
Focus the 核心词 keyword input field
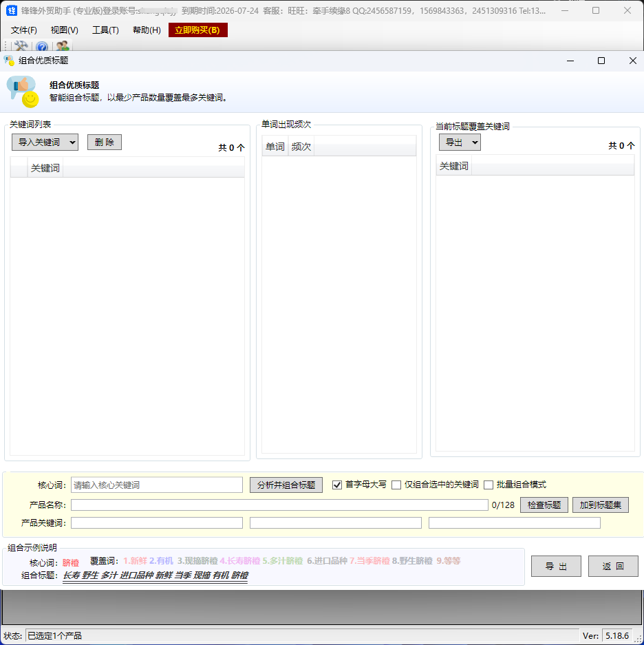[157, 485]
